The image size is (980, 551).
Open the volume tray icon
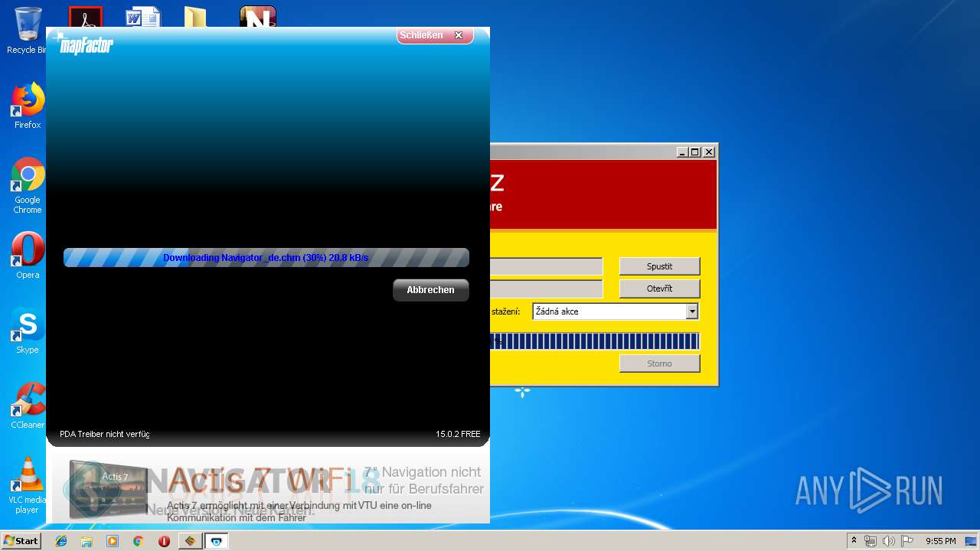[x=889, y=541]
